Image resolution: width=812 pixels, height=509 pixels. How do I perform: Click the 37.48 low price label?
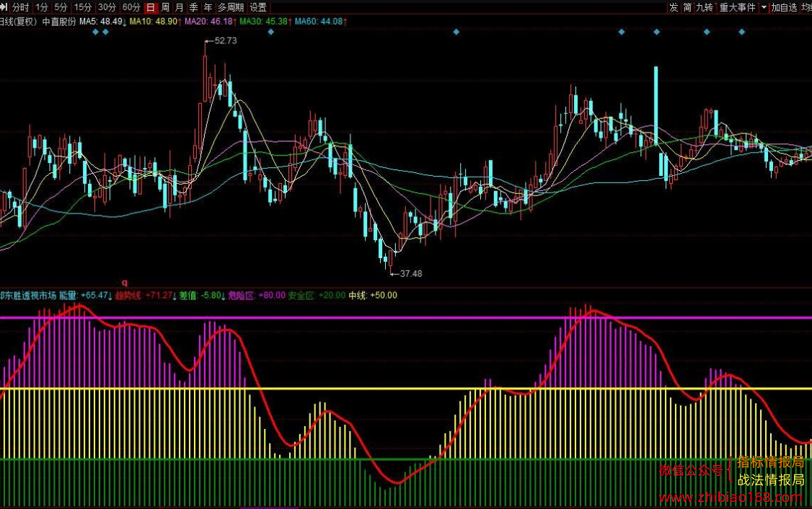[x=410, y=273]
